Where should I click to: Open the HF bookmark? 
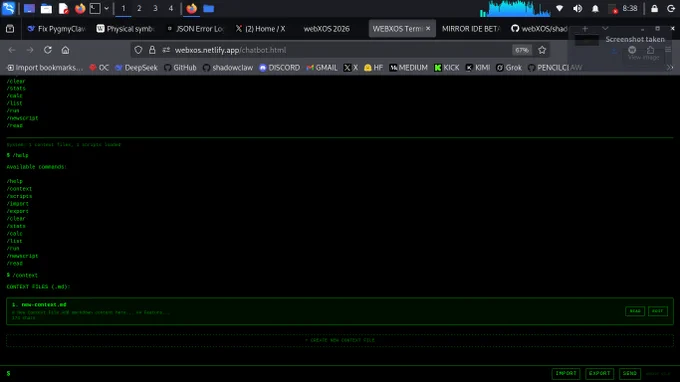(373, 68)
